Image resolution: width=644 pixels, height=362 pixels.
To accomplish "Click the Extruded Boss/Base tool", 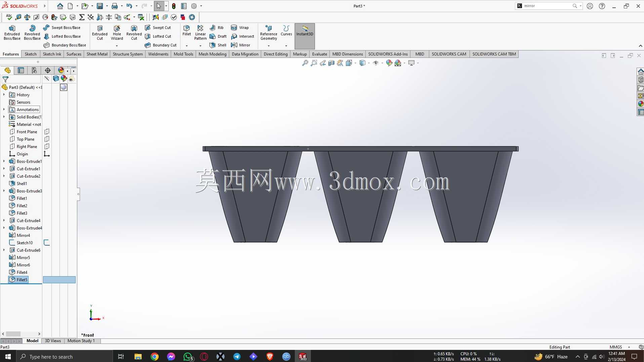I will [12, 33].
